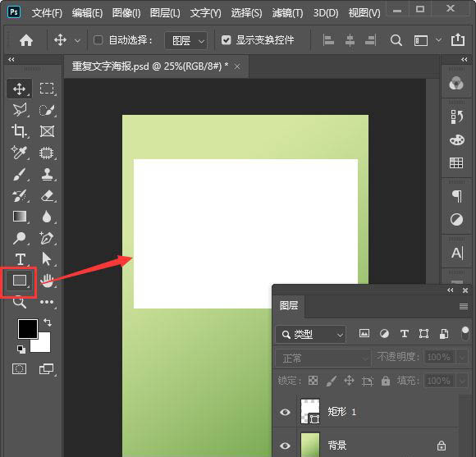Hide the 矩形 1 layer
The height and width of the screenshot is (457, 476).
pos(285,412)
